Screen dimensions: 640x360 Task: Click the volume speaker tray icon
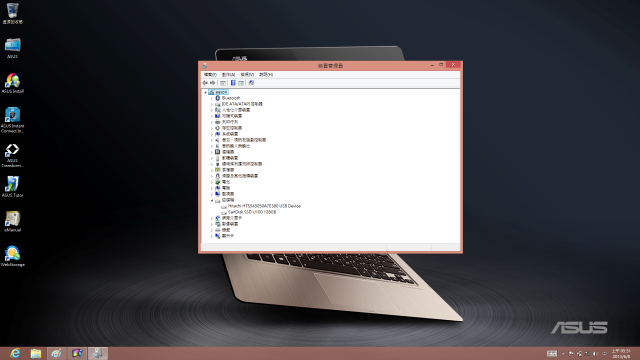pos(595,353)
